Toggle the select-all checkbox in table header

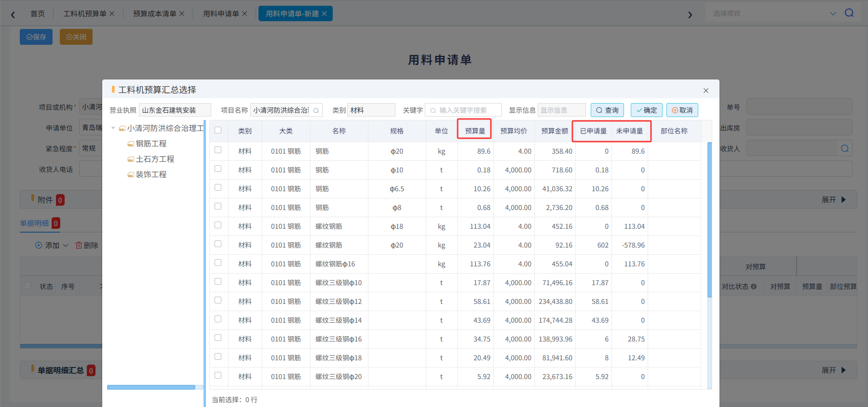pyautogui.click(x=218, y=130)
